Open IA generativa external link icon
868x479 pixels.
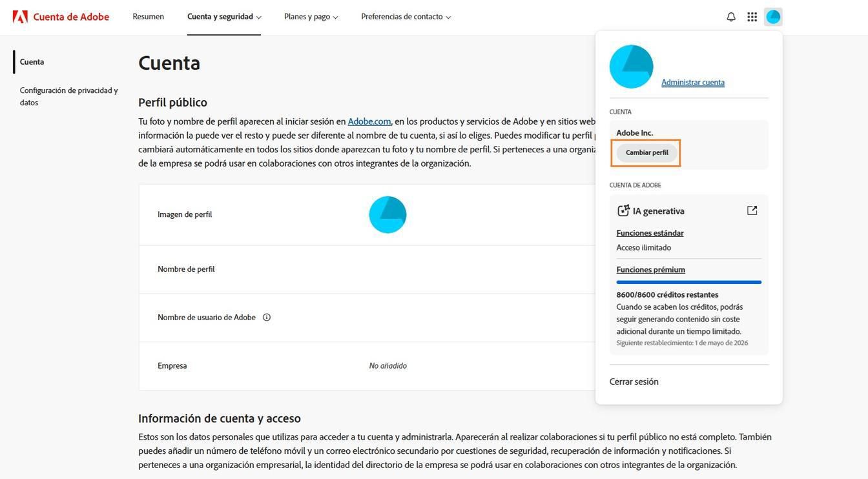(752, 210)
